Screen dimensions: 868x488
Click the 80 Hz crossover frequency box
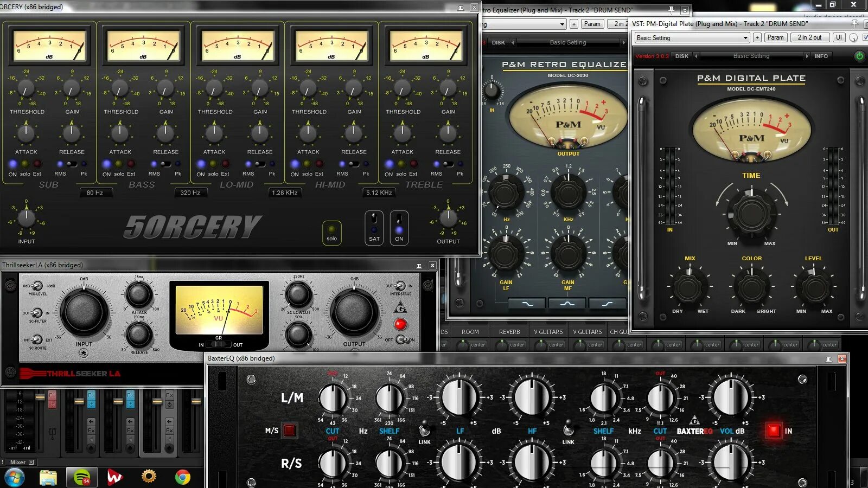95,192
